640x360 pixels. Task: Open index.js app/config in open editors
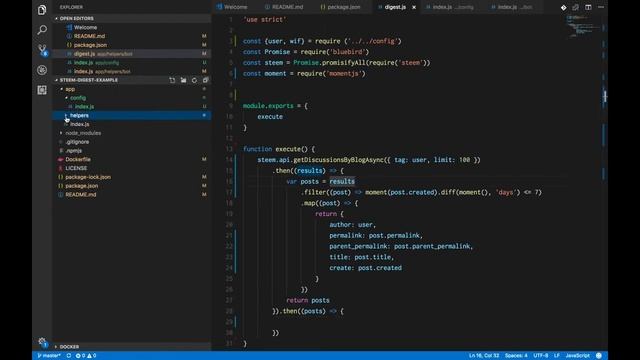97,63
